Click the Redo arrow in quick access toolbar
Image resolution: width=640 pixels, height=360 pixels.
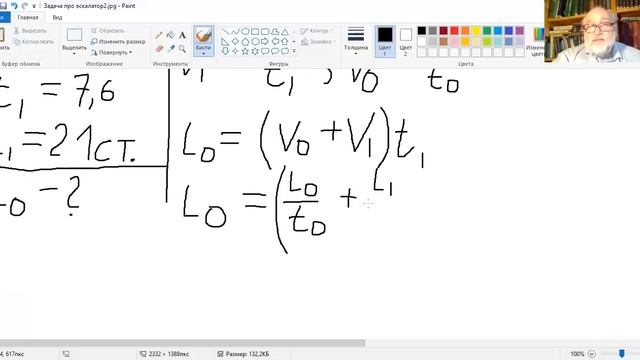point(24,6)
